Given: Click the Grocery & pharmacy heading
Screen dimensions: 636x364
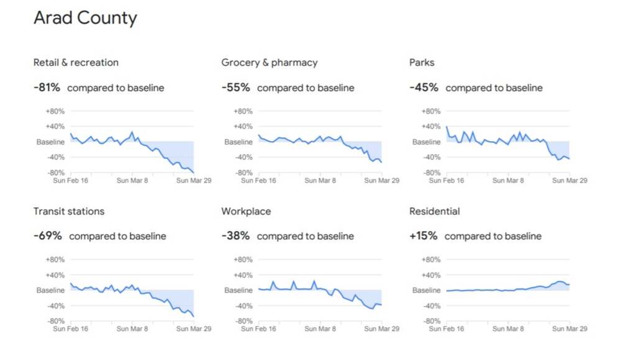Looking at the screenshot, I should pos(269,63).
